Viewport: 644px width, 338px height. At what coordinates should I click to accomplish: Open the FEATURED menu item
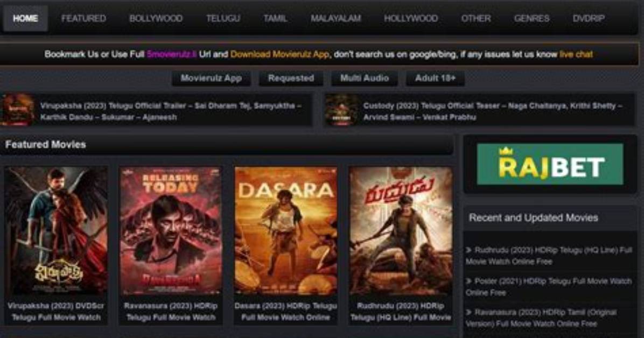pyautogui.click(x=83, y=18)
